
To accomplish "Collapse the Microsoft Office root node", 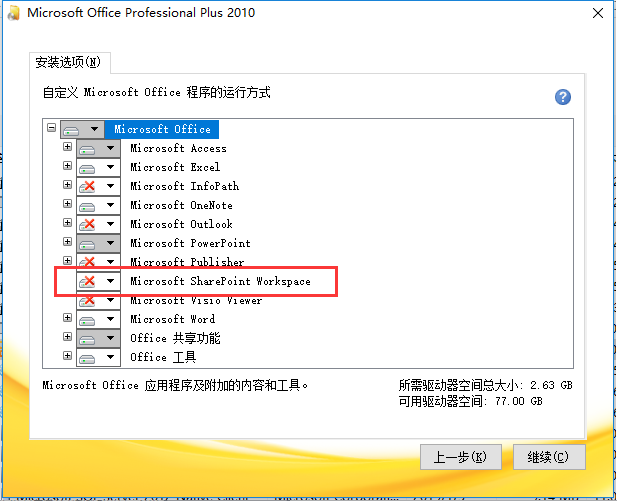I will coord(51,128).
